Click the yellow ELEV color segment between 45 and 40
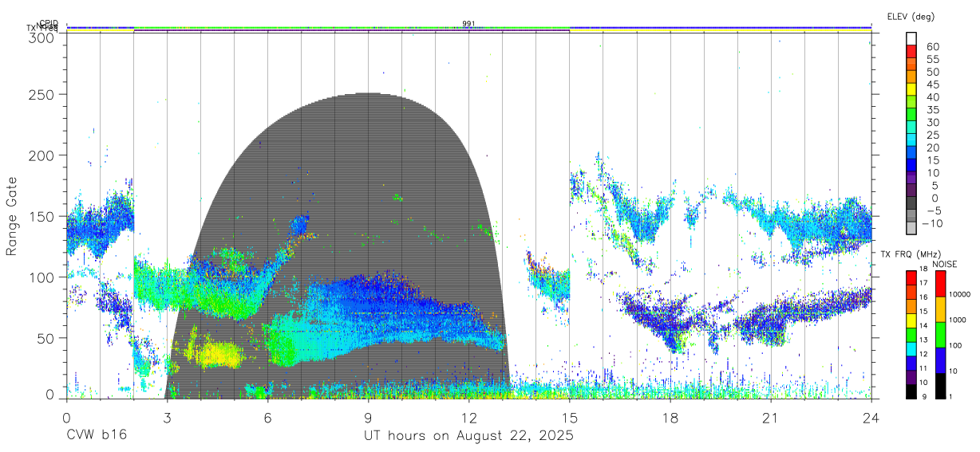The image size is (980, 452). point(911,90)
